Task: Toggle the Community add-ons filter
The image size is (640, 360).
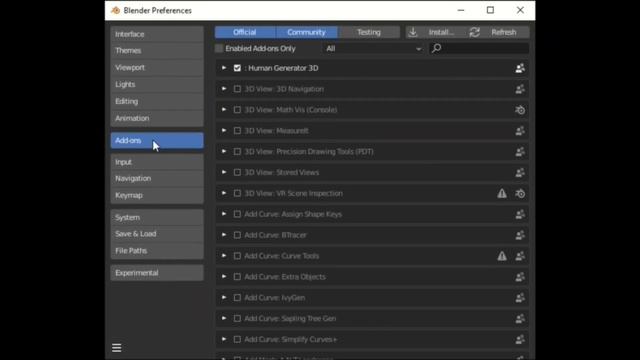Action: pos(307,32)
